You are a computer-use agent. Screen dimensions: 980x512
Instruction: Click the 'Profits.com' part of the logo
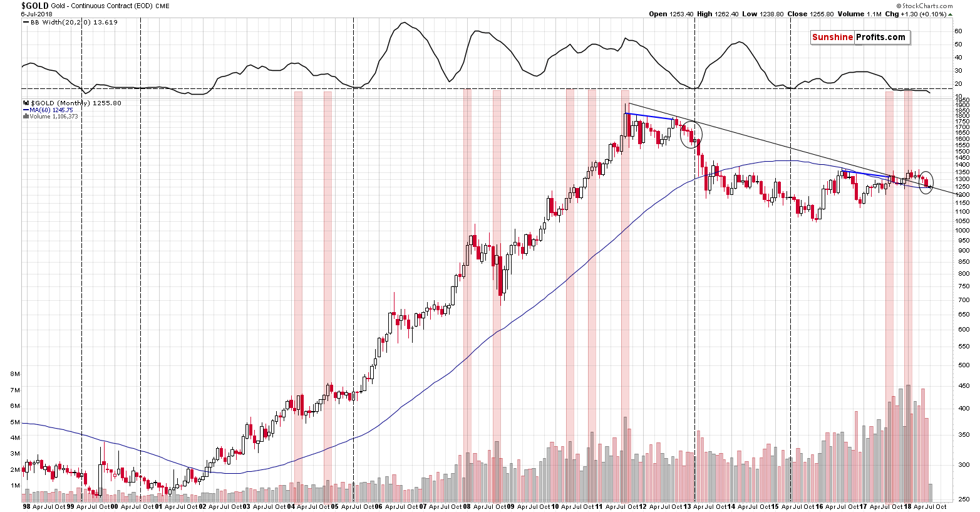click(880, 37)
